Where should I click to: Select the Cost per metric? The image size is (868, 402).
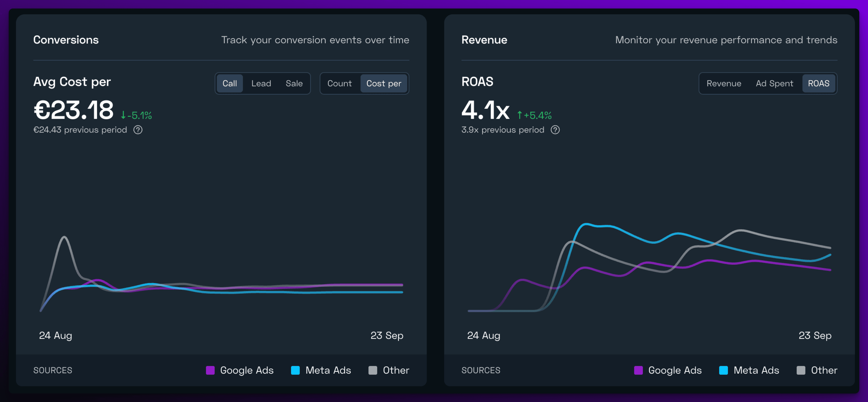[x=383, y=83]
